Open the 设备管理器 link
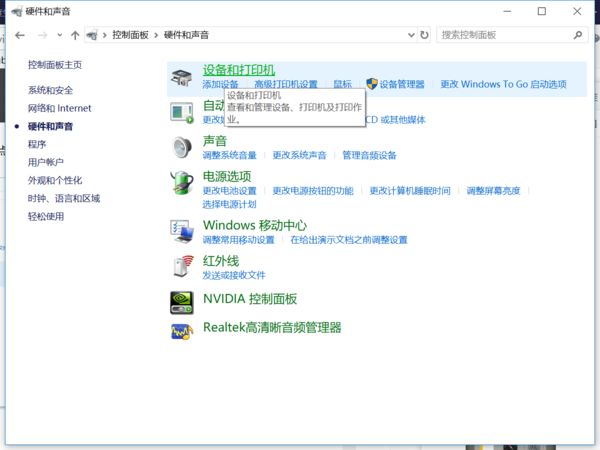The width and height of the screenshot is (600, 450). (x=402, y=85)
